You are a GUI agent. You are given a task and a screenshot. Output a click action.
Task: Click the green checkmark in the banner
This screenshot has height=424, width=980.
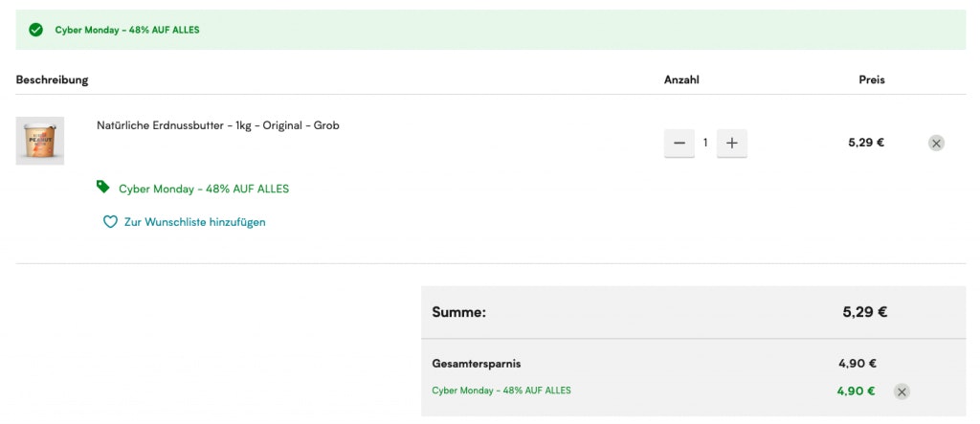36,30
